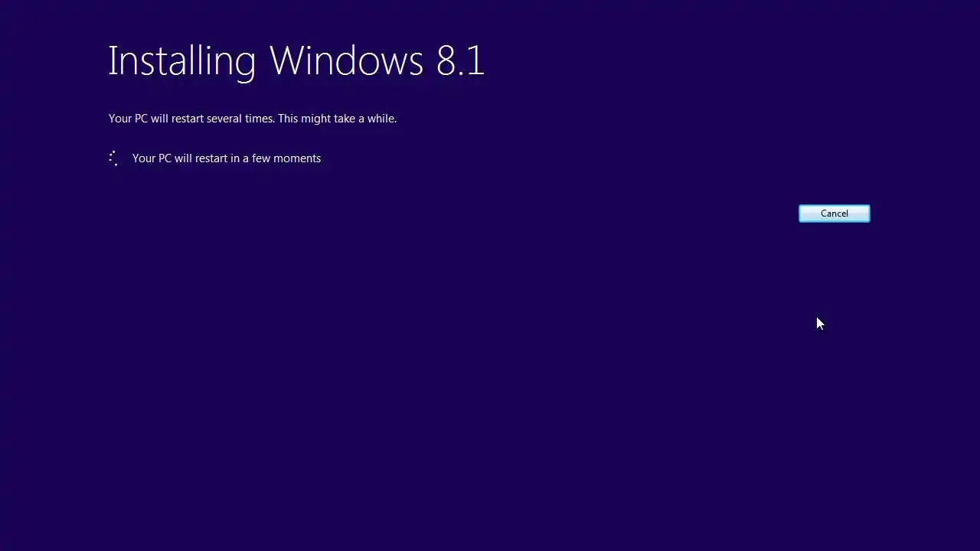Click the '8.1' version number in title
Viewport: 980px width, 551px height.
pyautogui.click(x=460, y=60)
